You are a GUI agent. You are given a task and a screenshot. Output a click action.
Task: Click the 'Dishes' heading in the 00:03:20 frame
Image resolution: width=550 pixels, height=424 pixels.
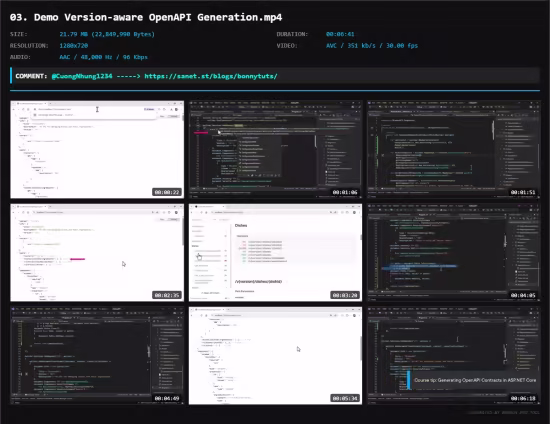(x=241, y=226)
